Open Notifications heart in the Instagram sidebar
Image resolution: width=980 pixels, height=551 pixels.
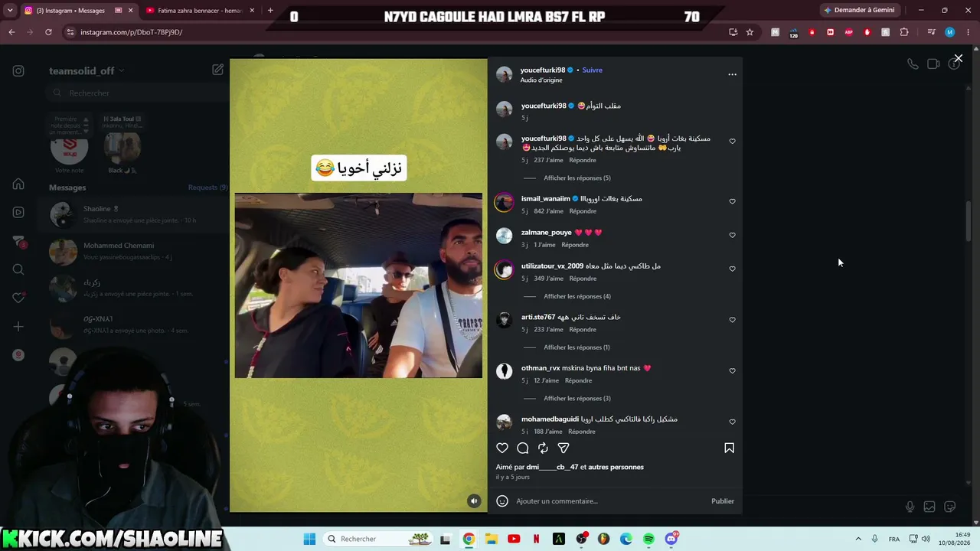(x=18, y=298)
